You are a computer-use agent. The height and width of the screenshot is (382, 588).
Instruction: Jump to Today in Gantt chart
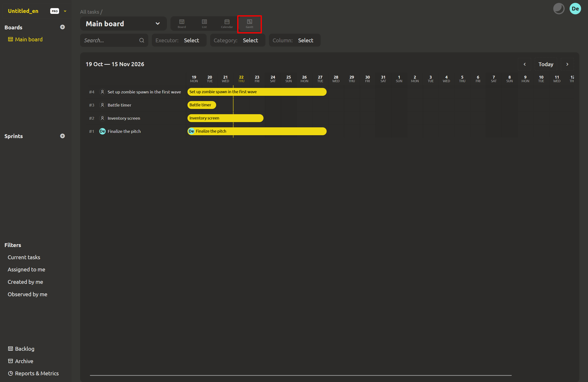click(546, 64)
